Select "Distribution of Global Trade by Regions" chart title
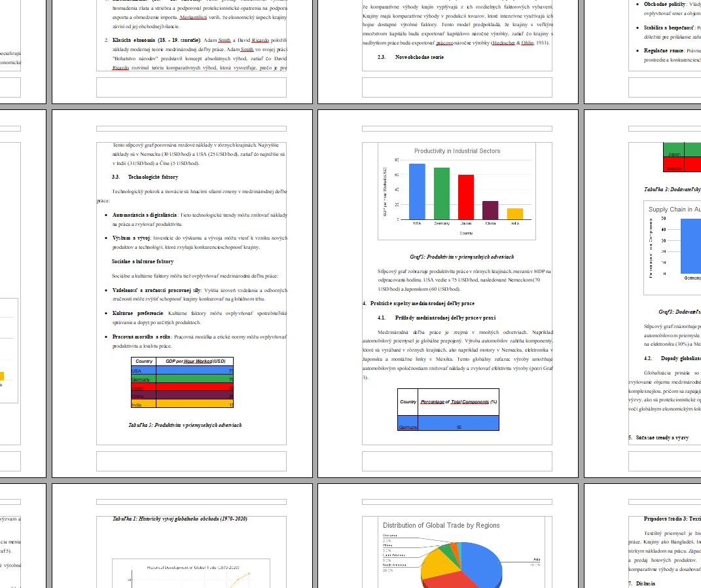The width and height of the screenshot is (701, 588). [x=440, y=525]
